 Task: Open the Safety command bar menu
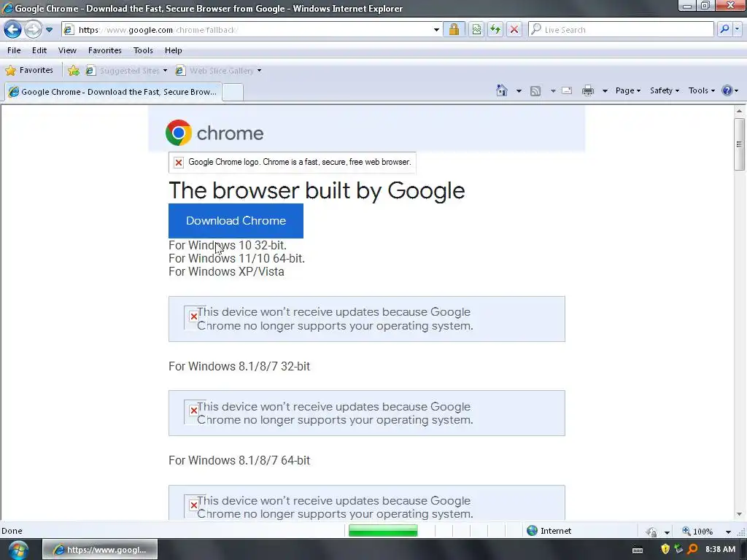click(x=664, y=90)
